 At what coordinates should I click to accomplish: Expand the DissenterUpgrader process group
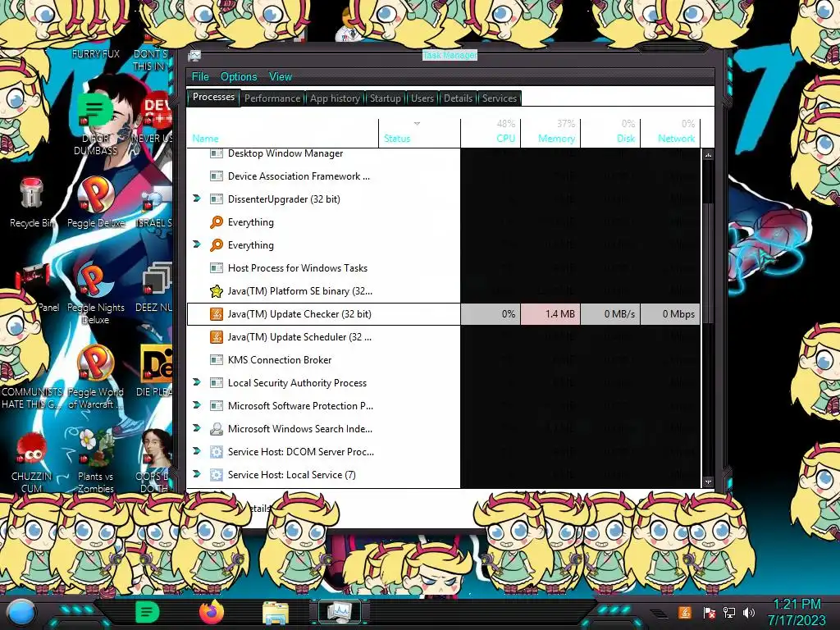click(x=197, y=199)
